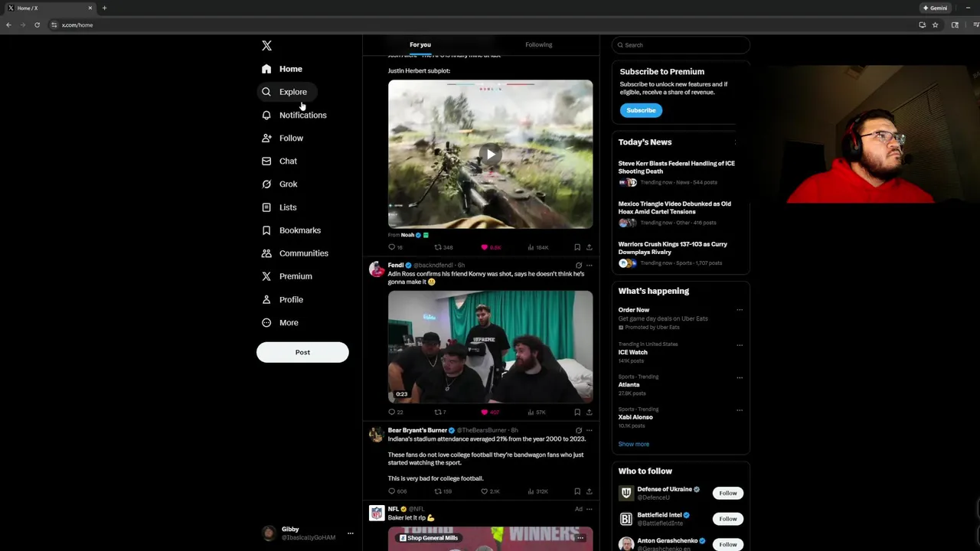Reload the page in the browser
This screenshot has width=980, height=551.
(37, 24)
